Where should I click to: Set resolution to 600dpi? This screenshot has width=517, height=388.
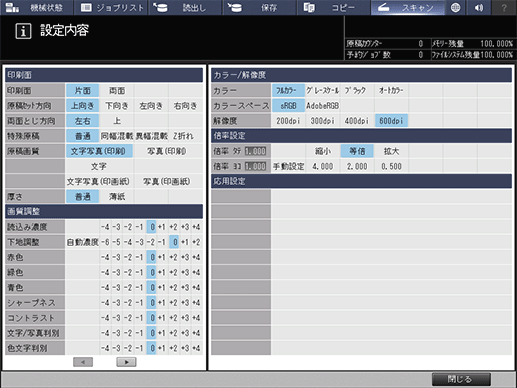pyautogui.click(x=391, y=121)
